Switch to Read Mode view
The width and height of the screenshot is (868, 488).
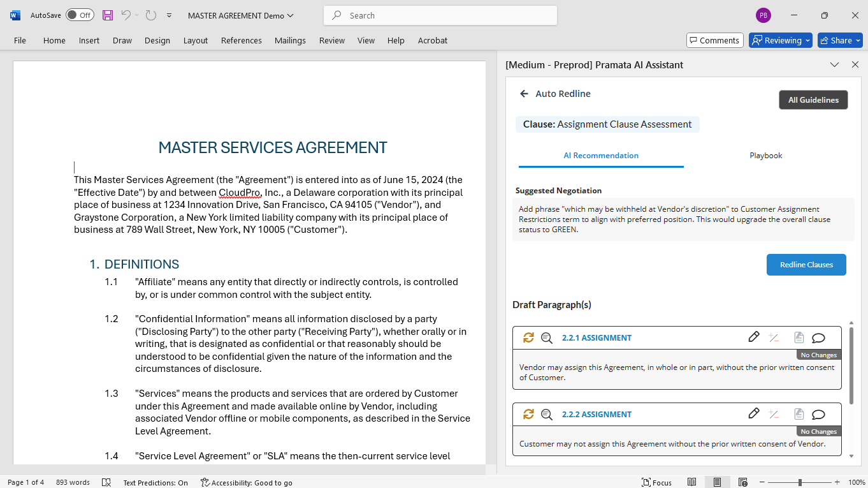(x=692, y=482)
